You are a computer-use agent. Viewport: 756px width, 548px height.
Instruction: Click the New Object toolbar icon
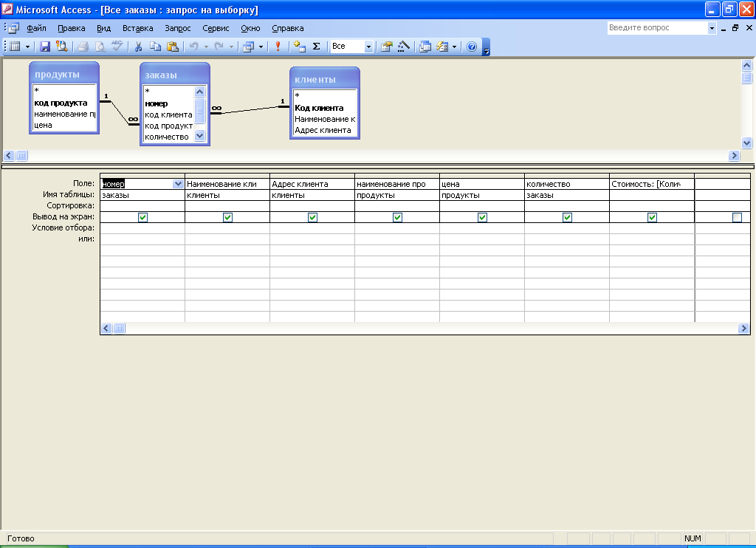442,47
